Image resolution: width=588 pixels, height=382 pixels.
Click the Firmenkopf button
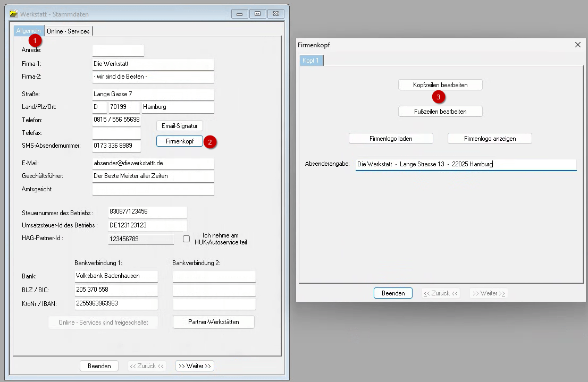click(x=179, y=141)
